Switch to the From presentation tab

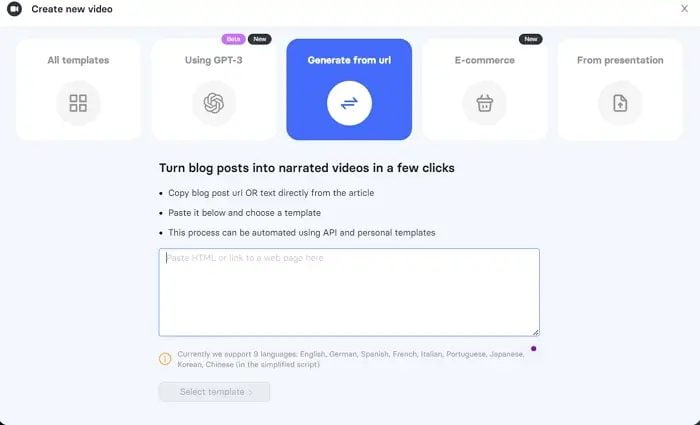620,89
